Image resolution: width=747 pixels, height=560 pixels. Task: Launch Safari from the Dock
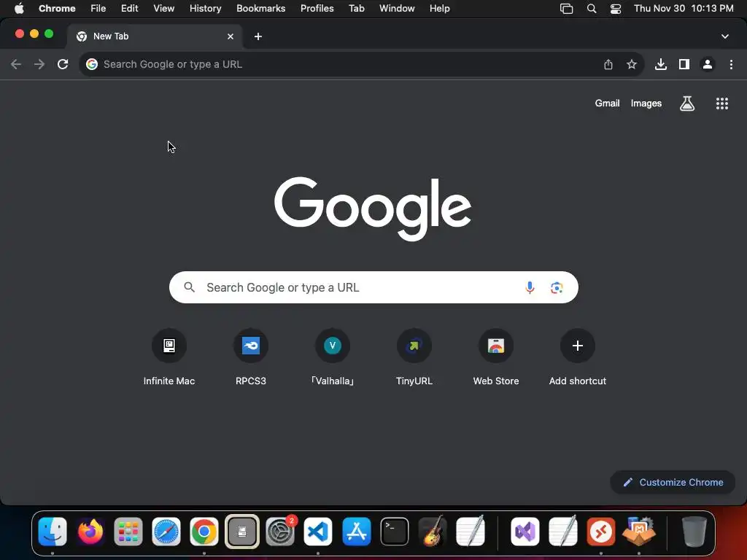pos(166,532)
